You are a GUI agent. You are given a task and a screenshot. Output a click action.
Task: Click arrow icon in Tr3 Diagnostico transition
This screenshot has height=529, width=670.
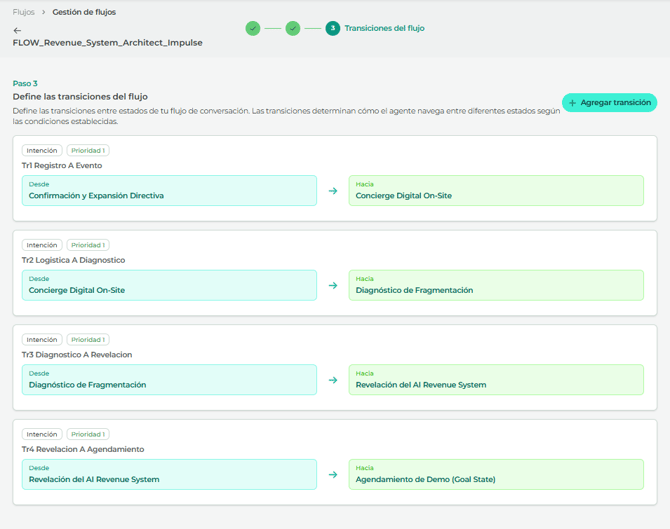(333, 380)
